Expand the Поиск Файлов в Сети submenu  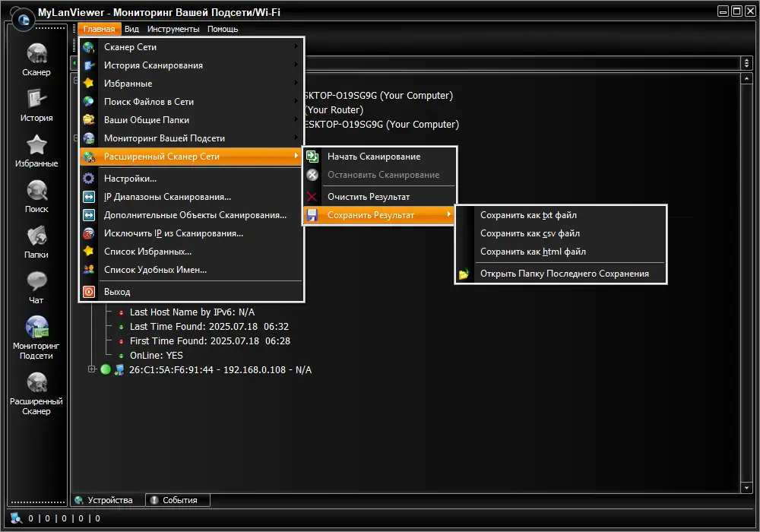192,102
